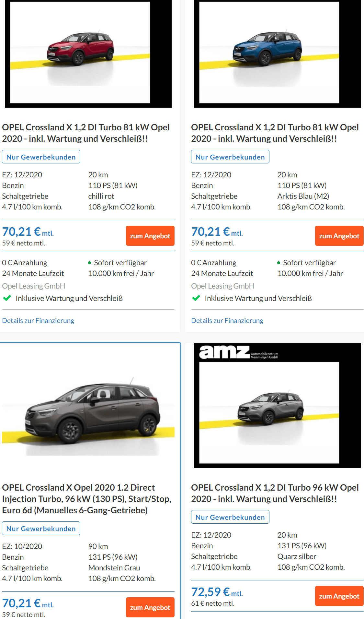Open the blue Crossland X car photo
Screen dimensions: 364x619
click(277, 54)
